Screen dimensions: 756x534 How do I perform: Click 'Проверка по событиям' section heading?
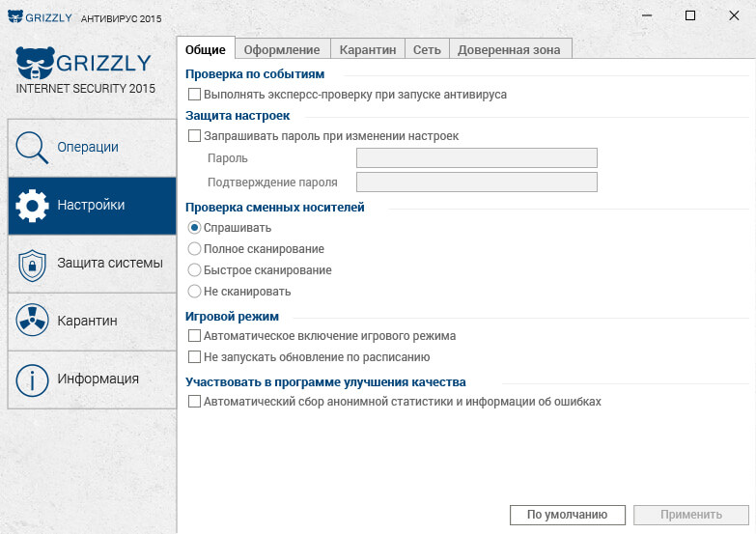(255, 73)
